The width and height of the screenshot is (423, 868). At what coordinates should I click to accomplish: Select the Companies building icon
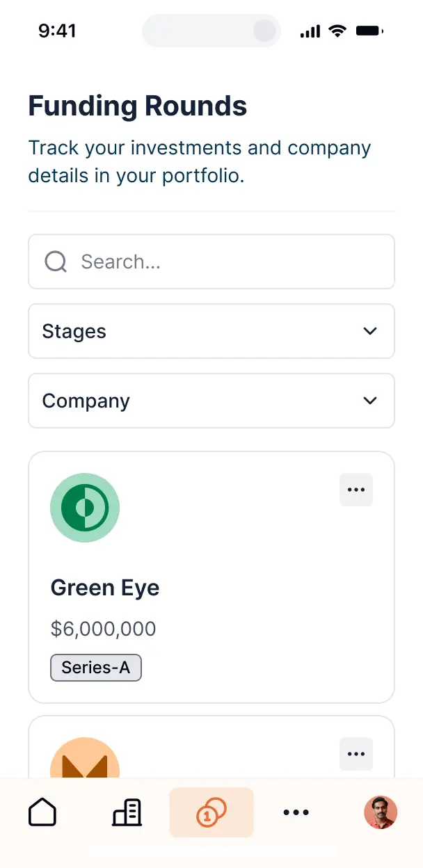click(x=127, y=812)
